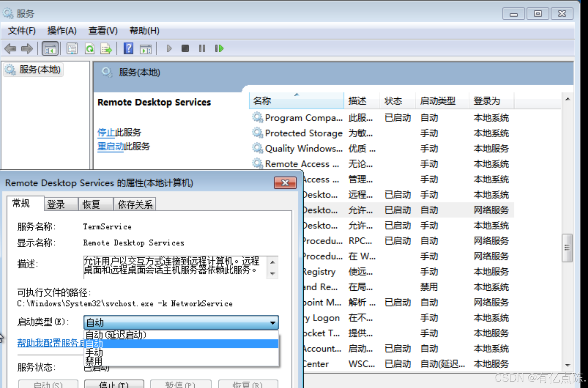Open the 文件(F) menu
Screen dimensions: 588x388
(22, 31)
